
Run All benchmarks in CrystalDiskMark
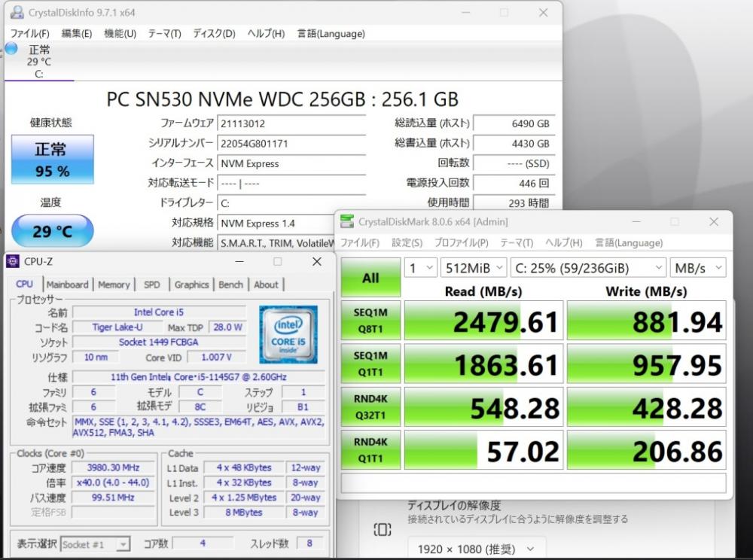point(370,277)
